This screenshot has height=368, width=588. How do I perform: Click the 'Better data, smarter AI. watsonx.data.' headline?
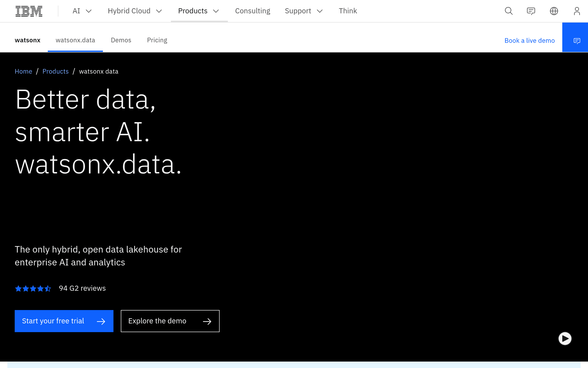98,132
